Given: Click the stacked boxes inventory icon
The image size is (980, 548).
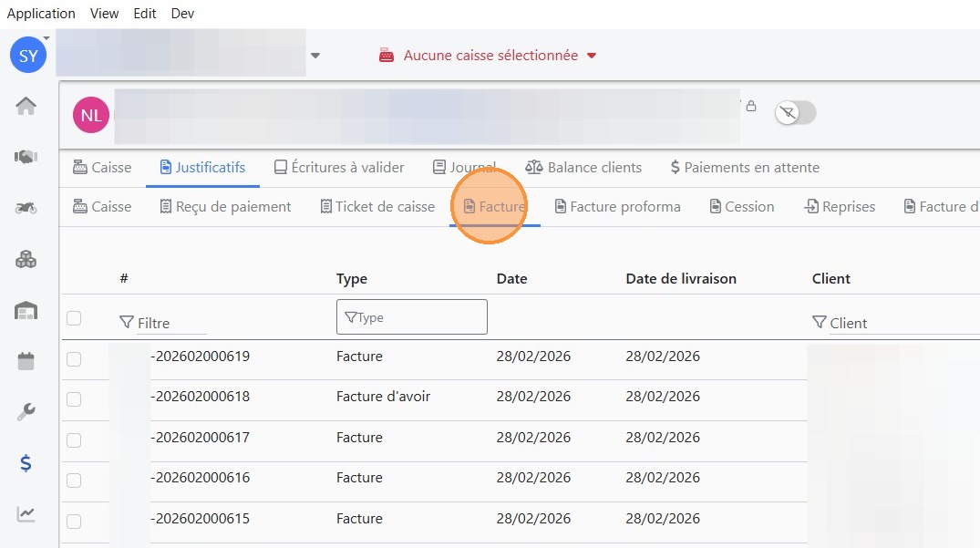Looking at the screenshot, I should point(26,260).
